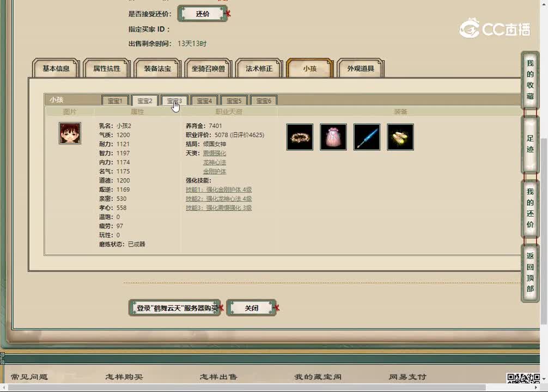Open 技能2: 强化龙神心法 4级 link
Viewport: 548px width, 392px height.
pos(219,198)
